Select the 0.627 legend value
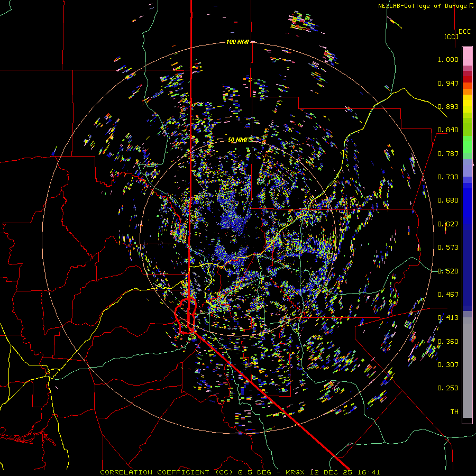 coord(448,224)
